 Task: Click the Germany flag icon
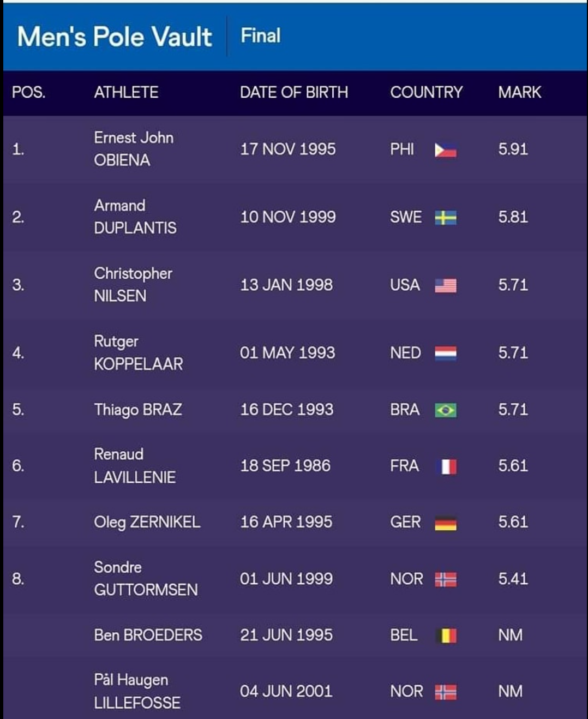(445, 523)
